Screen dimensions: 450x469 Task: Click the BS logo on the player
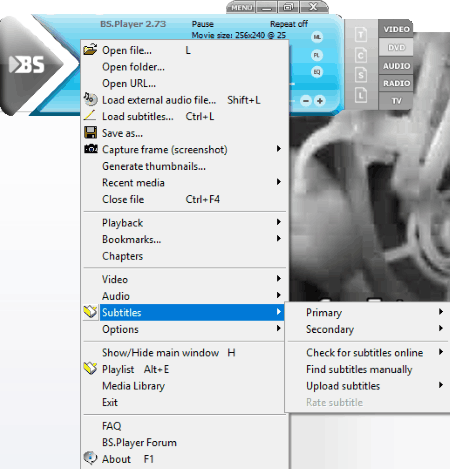27,64
